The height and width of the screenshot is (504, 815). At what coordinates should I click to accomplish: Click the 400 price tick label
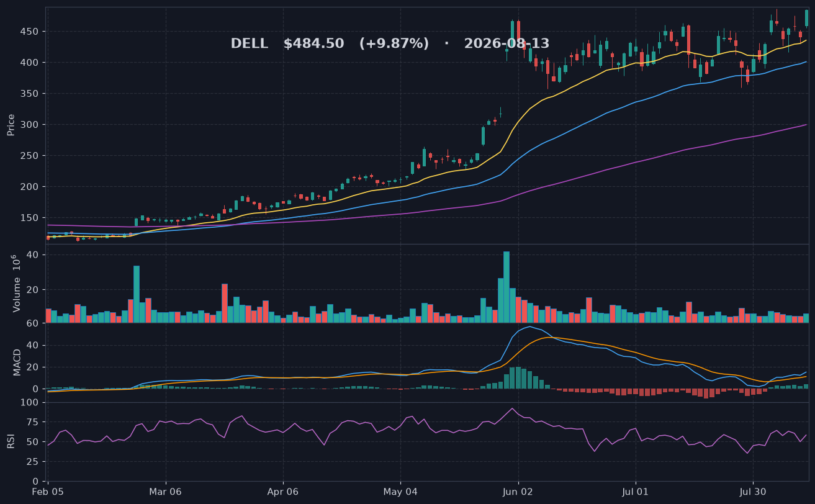tap(30, 63)
